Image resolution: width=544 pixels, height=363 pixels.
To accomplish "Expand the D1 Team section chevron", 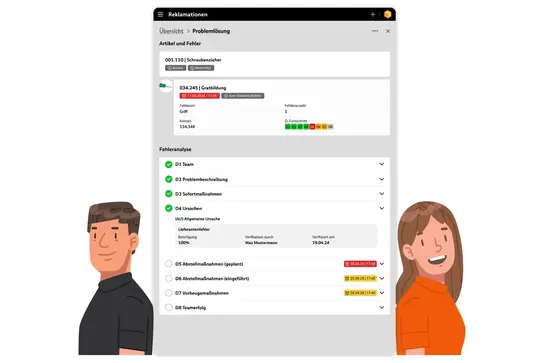I will pyautogui.click(x=382, y=164).
